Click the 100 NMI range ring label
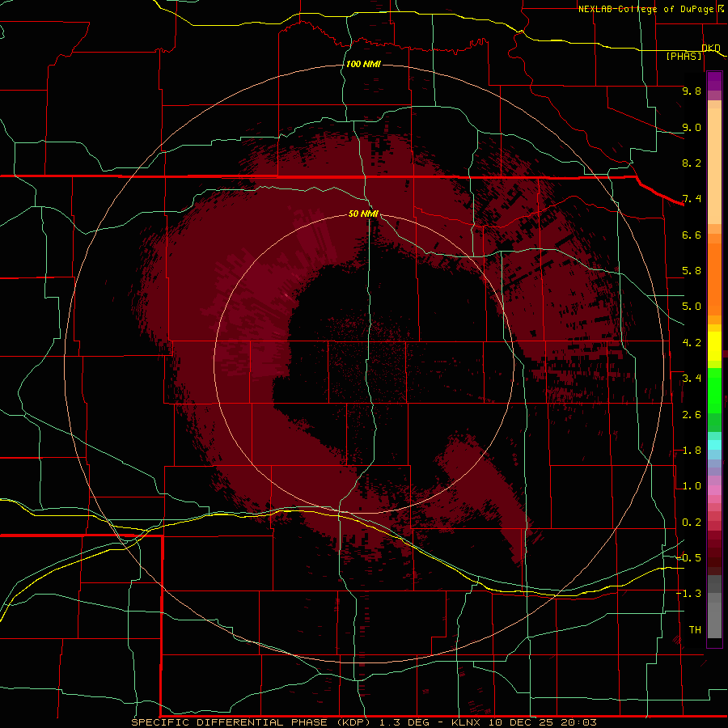The image size is (728, 728). tap(363, 64)
